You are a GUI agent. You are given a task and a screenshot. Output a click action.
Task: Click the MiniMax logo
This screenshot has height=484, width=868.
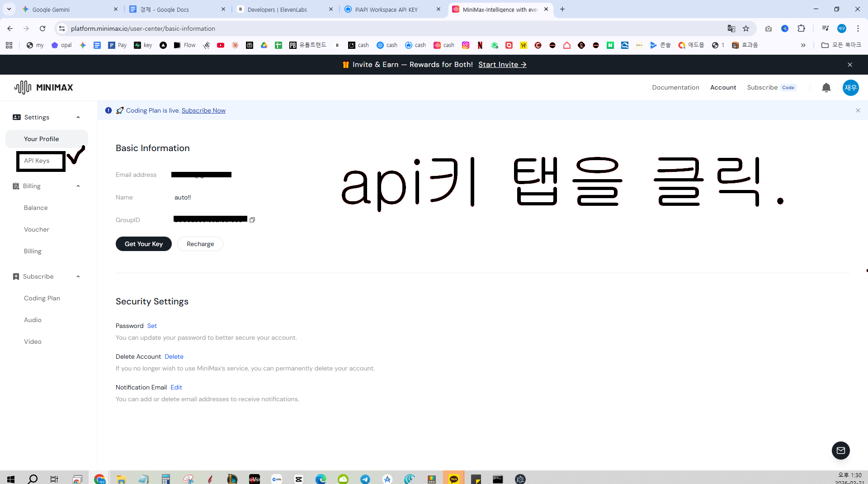click(x=43, y=87)
